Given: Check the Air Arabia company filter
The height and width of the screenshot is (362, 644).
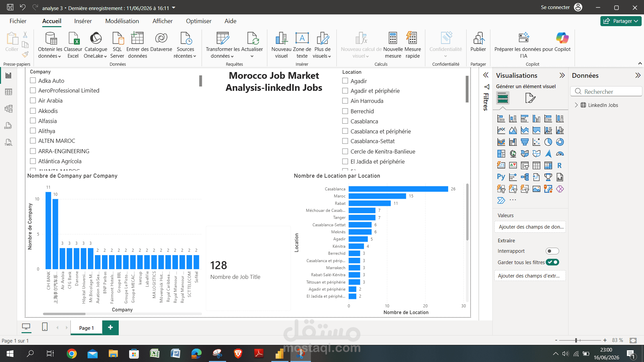Looking at the screenshot, I should 33,101.
